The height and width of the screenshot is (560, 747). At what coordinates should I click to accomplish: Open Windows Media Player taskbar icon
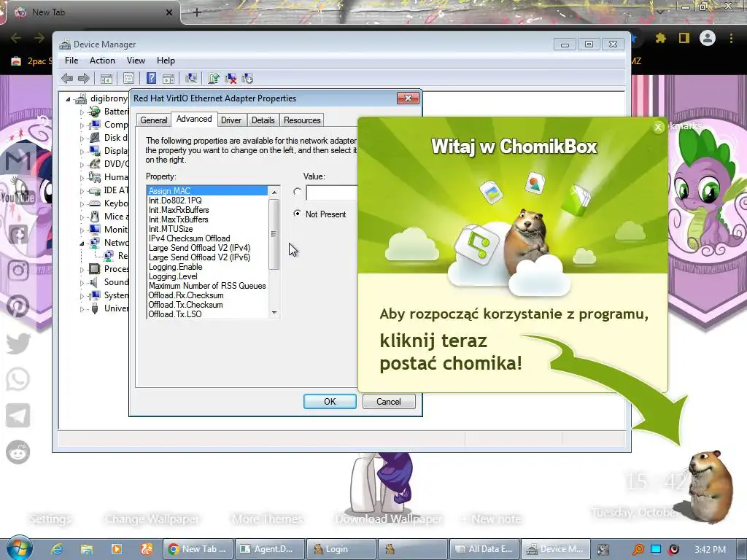(116, 549)
